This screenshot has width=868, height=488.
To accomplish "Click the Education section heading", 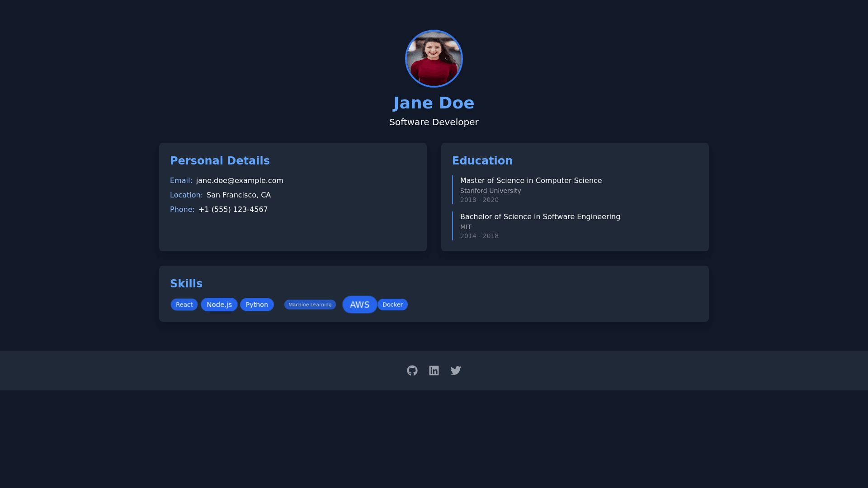I will pyautogui.click(x=482, y=161).
